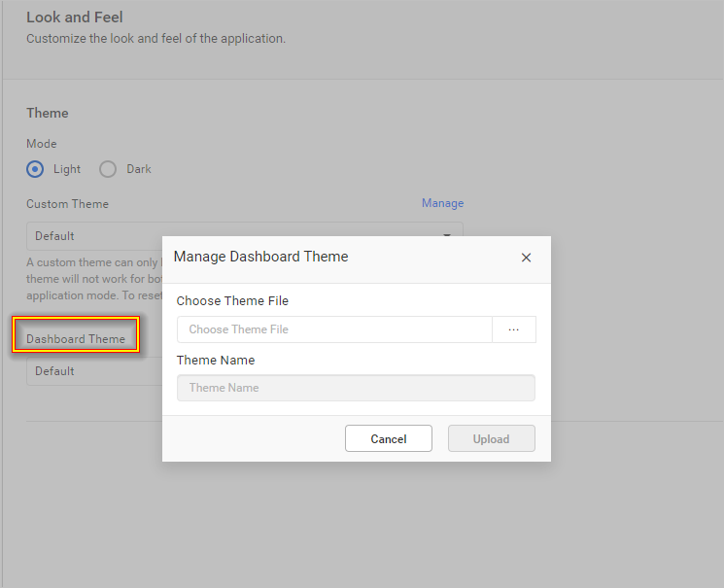
Task: Click the Upload button
Action: (491, 439)
